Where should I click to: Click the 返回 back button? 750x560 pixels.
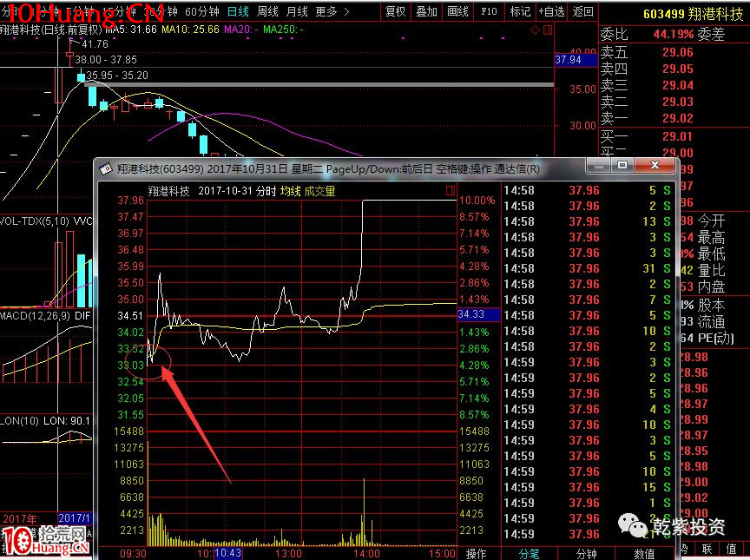tap(583, 11)
